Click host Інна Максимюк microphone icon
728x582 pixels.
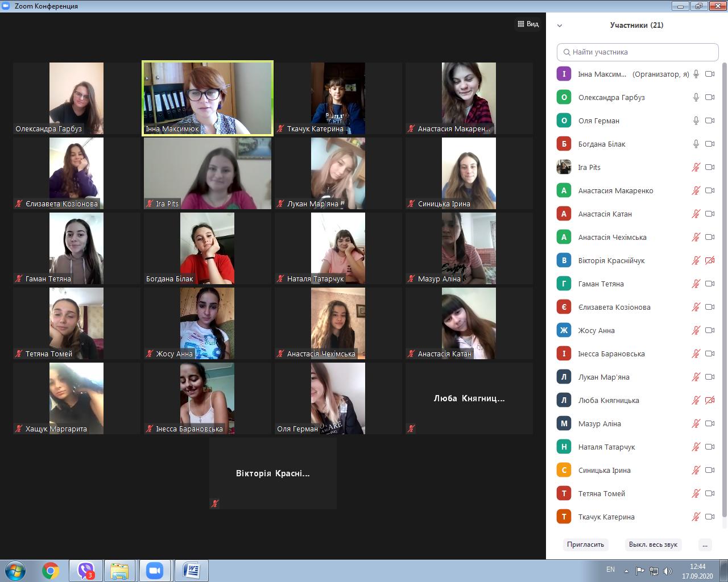click(696, 74)
